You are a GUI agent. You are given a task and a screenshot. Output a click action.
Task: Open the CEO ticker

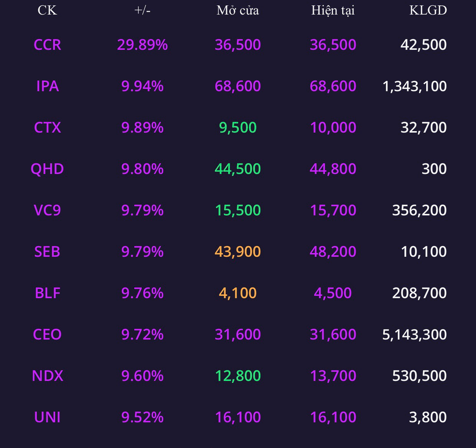pos(47,334)
